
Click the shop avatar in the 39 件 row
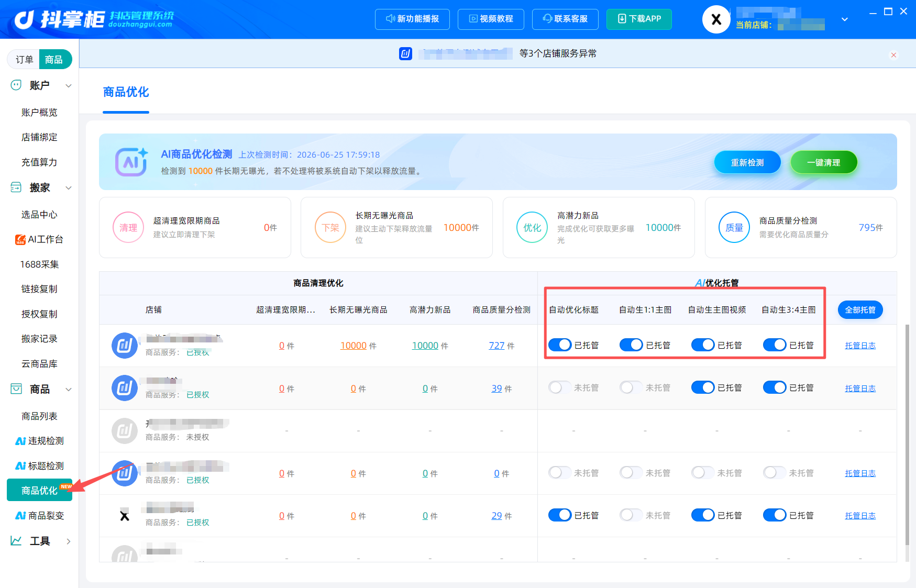pyautogui.click(x=125, y=388)
